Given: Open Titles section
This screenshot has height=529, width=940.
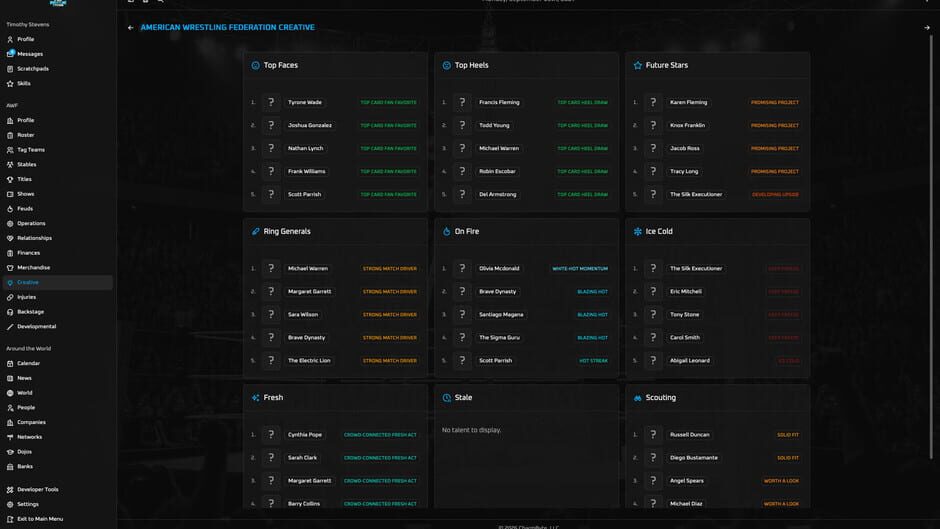Looking at the screenshot, I should (x=24, y=179).
